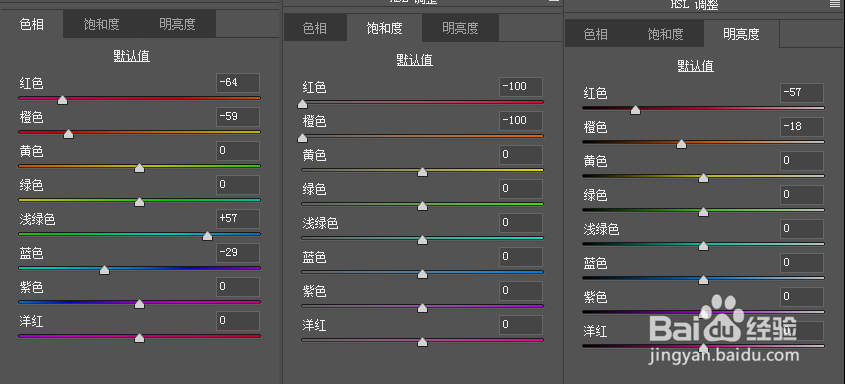Click 绿色 luminance value field
The image size is (845, 384).
pyautogui.click(x=802, y=194)
